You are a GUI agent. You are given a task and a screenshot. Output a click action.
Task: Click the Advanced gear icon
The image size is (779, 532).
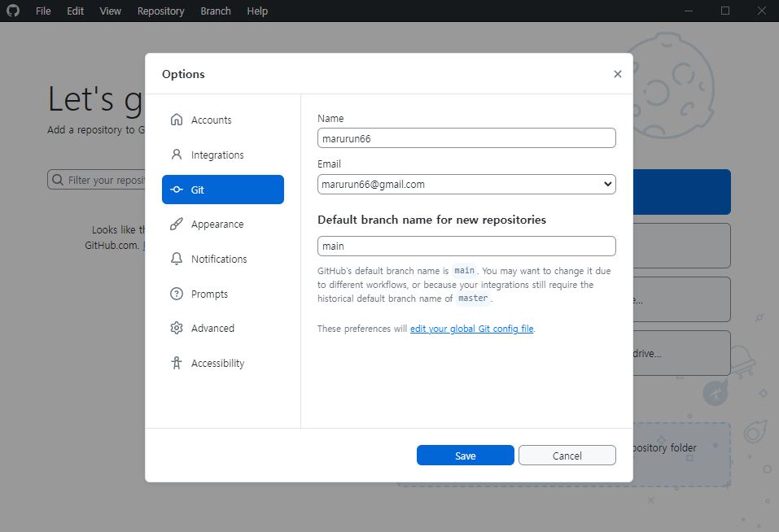click(177, 328)
